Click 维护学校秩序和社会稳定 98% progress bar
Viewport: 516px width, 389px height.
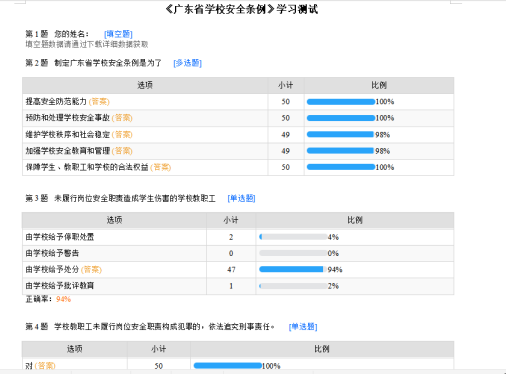click(x=341, y=134)
